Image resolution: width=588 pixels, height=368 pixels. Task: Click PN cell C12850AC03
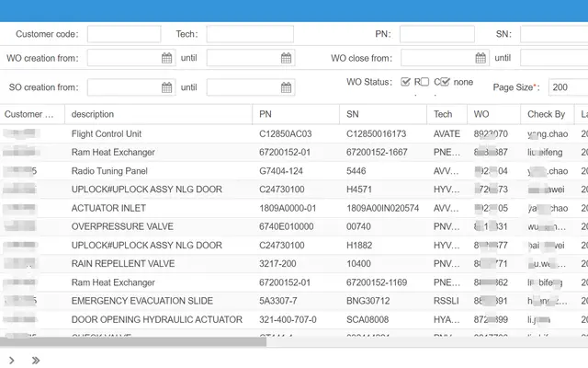click(296, 133)
